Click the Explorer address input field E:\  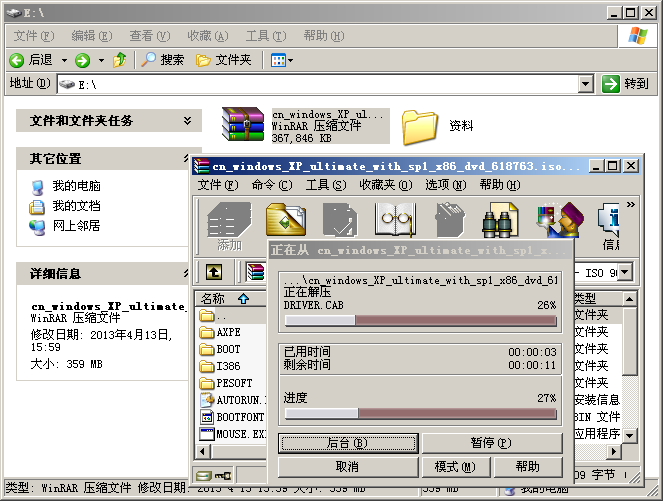[x=318, y=84]
